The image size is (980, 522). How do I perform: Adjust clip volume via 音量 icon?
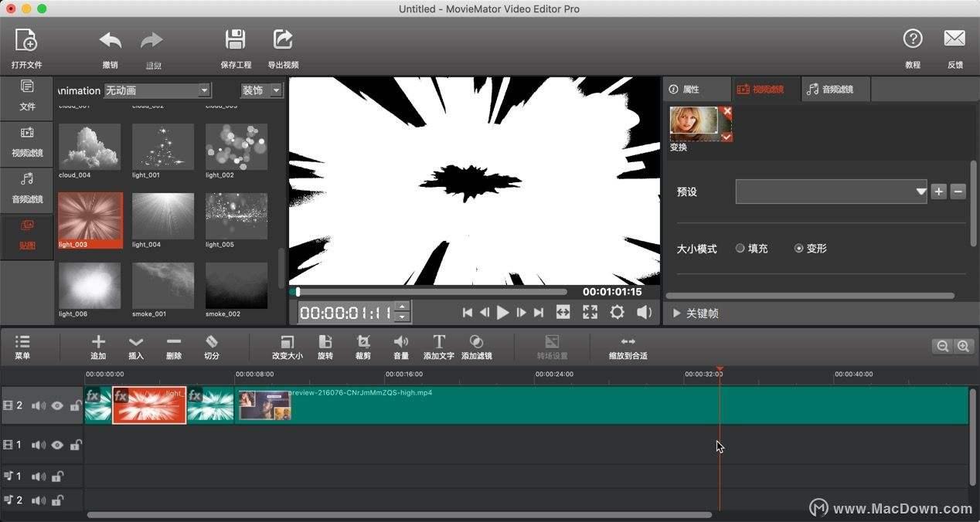[401, 341]
